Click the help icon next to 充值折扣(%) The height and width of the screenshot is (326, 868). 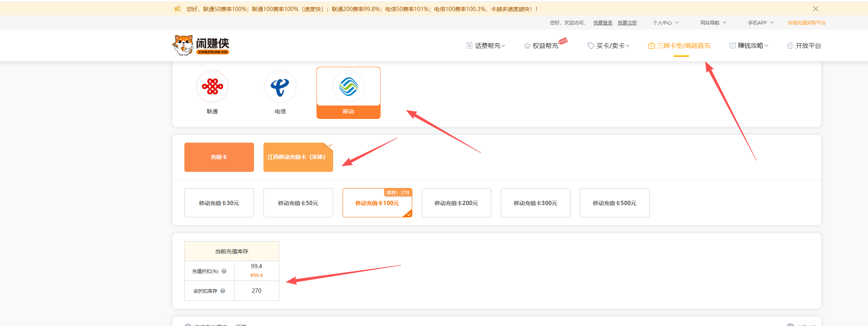[224, 271]
